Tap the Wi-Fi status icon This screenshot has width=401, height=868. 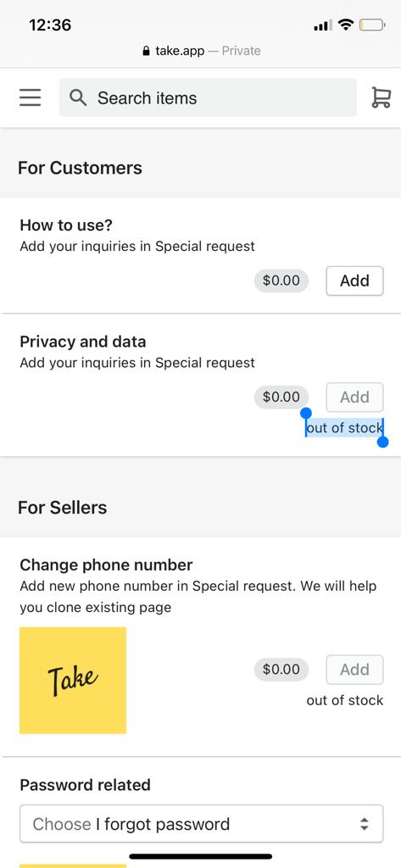[x=346, y=25]
